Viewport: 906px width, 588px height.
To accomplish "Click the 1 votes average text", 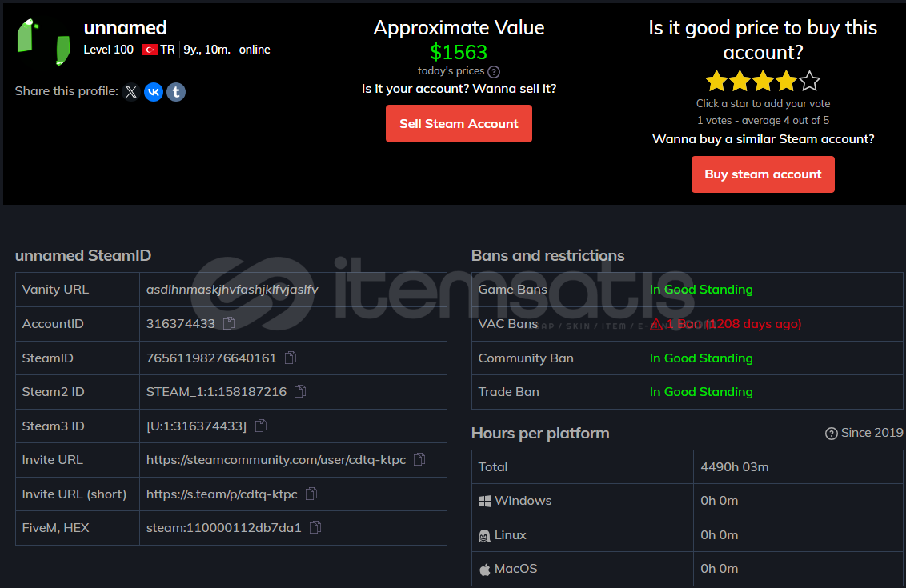I will coord(763,121).
